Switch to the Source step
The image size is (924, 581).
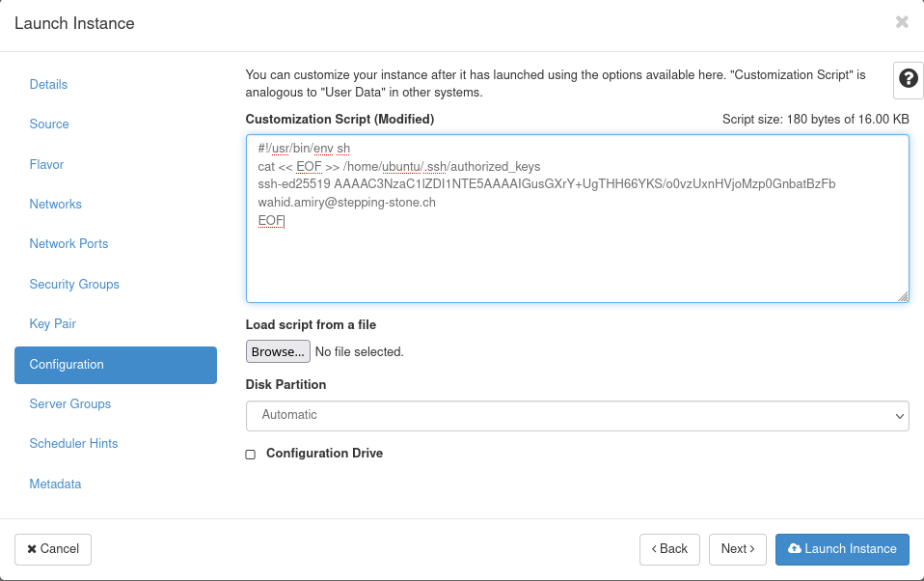coord(49,124)
